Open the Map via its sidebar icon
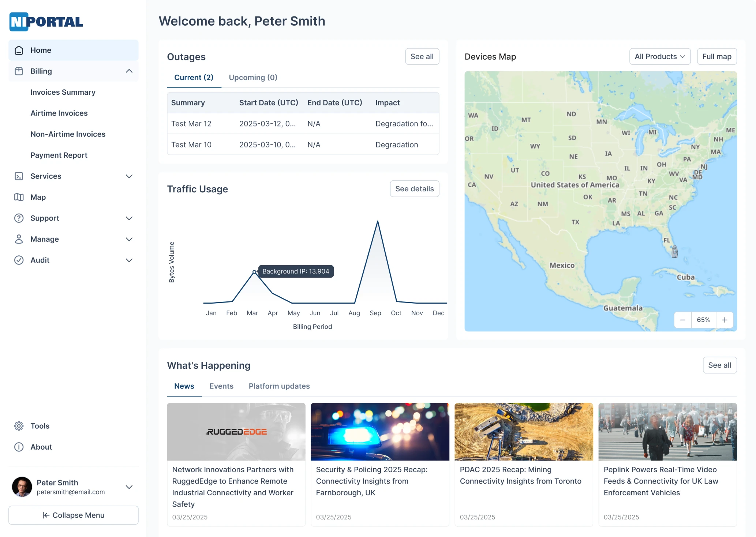Viewport: 756px width, 537px height. coord(19,197)
